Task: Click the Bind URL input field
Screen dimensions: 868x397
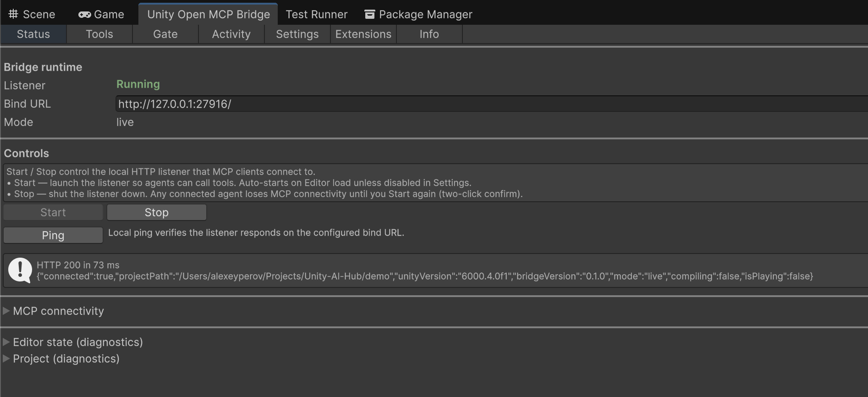Action: 491,104
